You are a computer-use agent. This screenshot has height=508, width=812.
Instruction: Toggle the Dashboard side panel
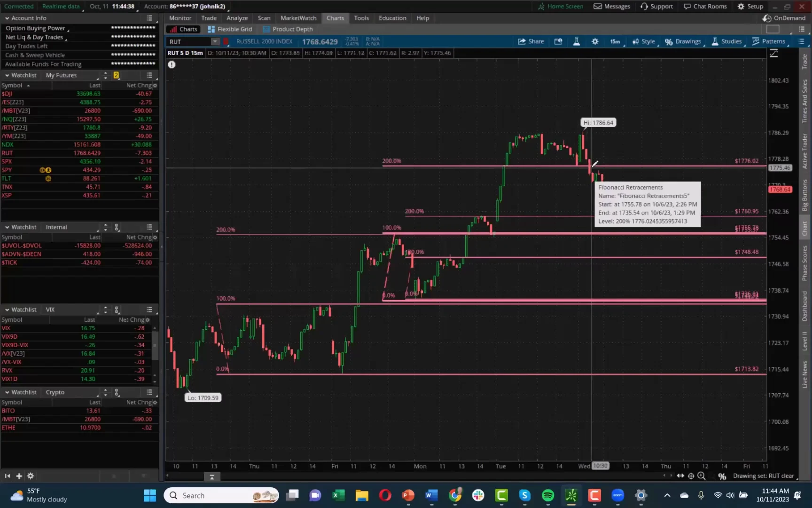click(x=805, y=306)
